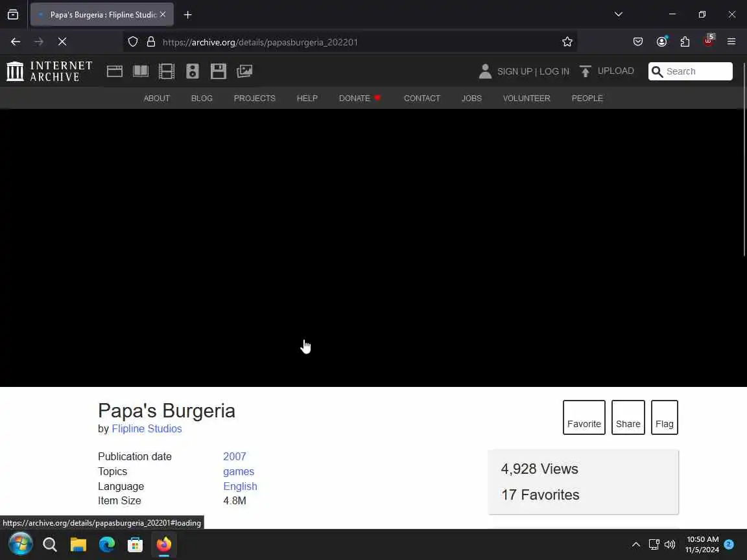The width and height of the screenshot is (747, 560).
Task: Open the Pocket save icon
Action: coord(638,42)
